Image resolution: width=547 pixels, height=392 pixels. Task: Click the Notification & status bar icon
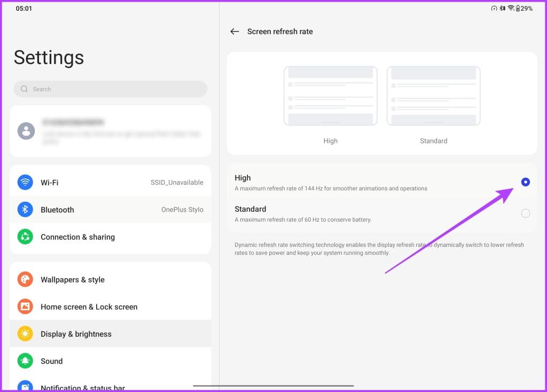click(25, 386)
